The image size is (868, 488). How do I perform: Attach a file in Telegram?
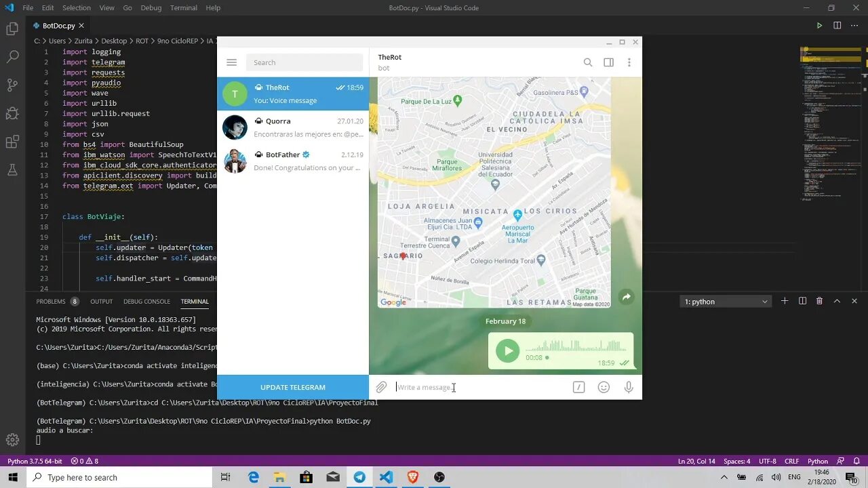[381, 387]
